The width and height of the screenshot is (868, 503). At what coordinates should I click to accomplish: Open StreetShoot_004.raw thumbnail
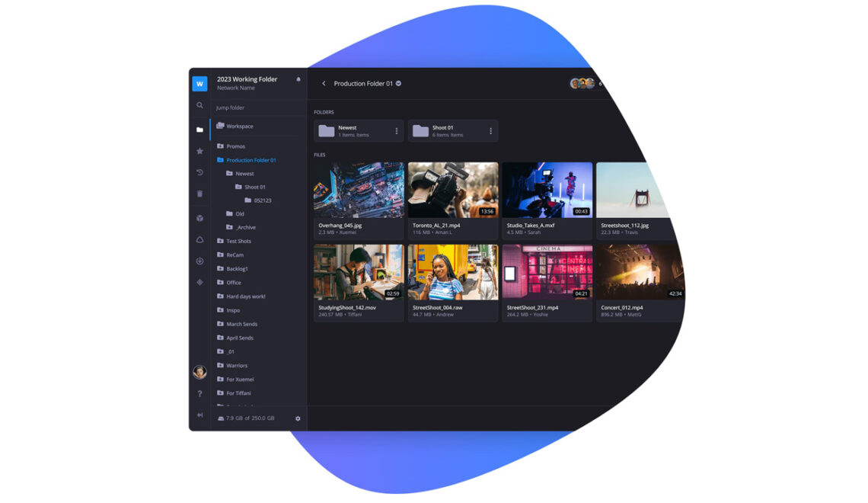pyautogui.click(x=453, y=272)
